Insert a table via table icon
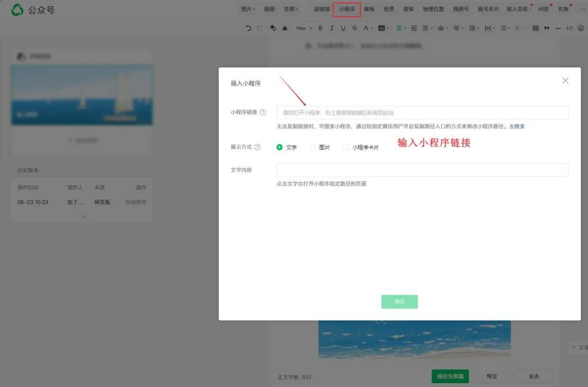 [536, 28]
